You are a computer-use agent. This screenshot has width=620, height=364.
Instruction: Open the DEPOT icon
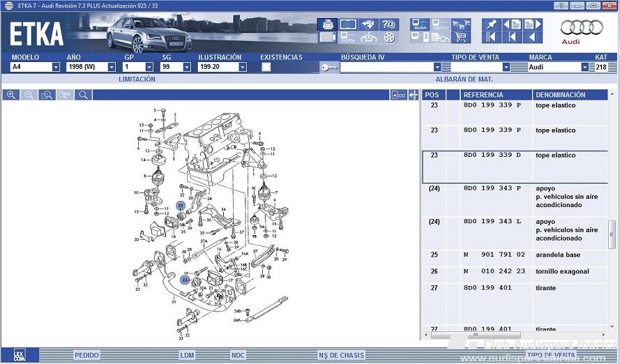441,24
